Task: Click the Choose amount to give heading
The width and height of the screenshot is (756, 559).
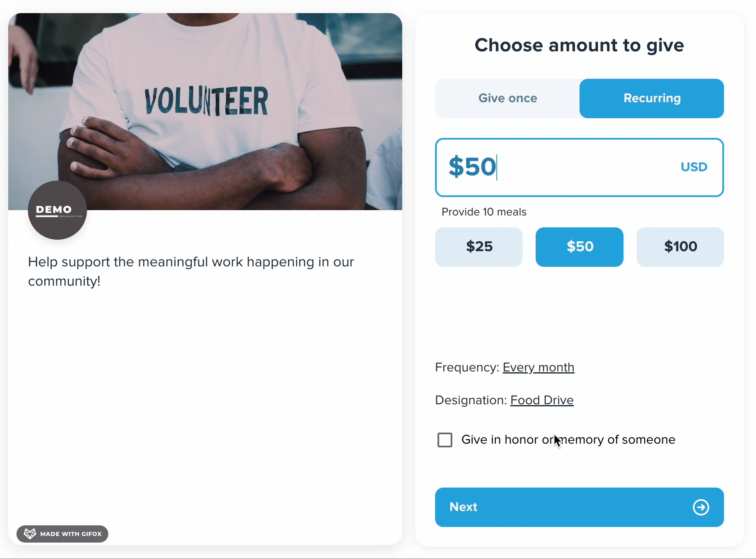Action: click(579, 45)
